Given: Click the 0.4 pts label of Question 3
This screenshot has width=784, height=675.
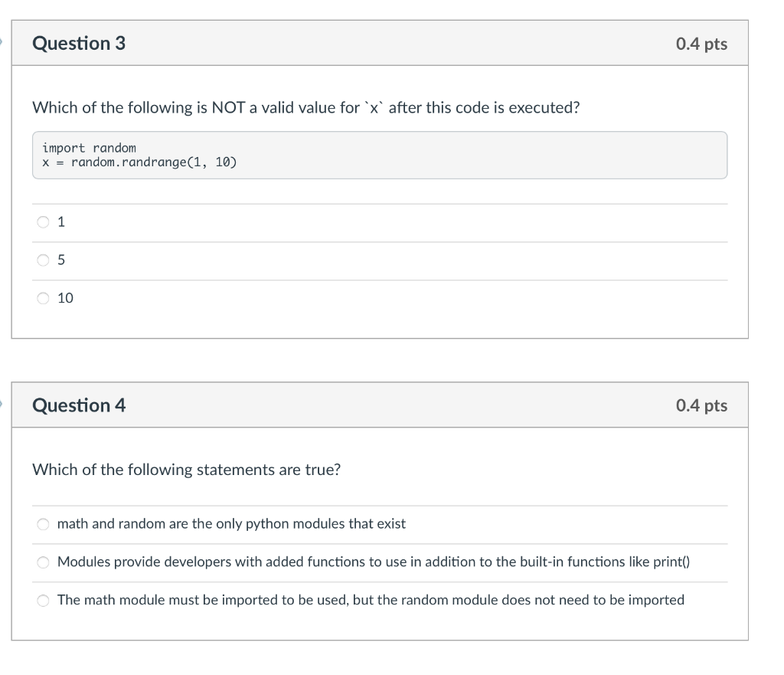Looking at the screenshot, I should [x=701, y=44].
